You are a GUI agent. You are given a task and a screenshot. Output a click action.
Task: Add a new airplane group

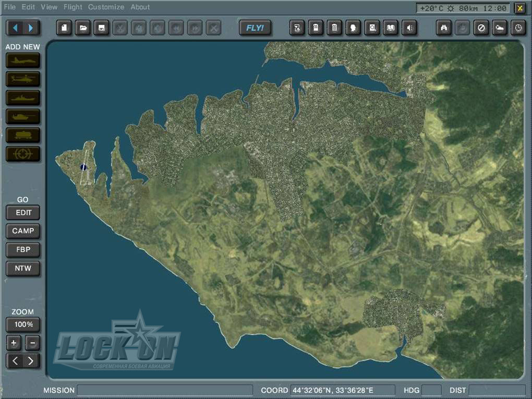pos(23,61)
